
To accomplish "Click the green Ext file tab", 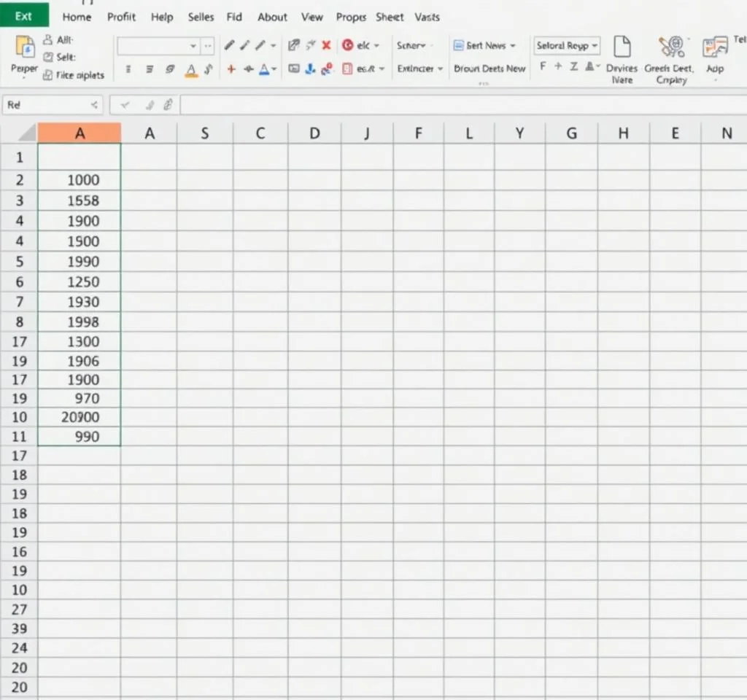I will click(x=24, y=15).
